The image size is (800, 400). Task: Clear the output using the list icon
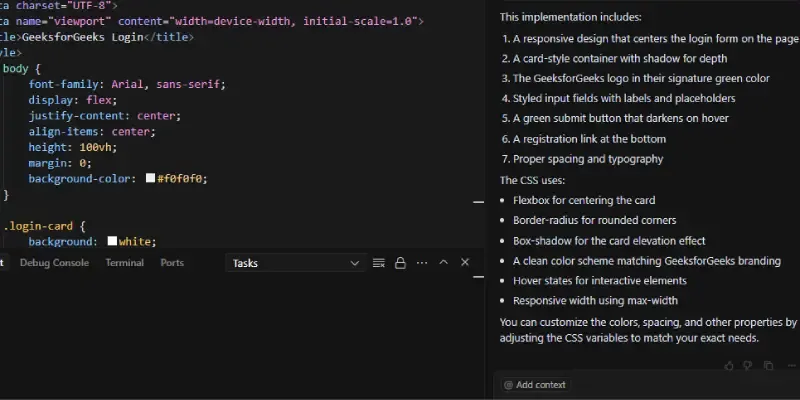(x=379, y=263)
